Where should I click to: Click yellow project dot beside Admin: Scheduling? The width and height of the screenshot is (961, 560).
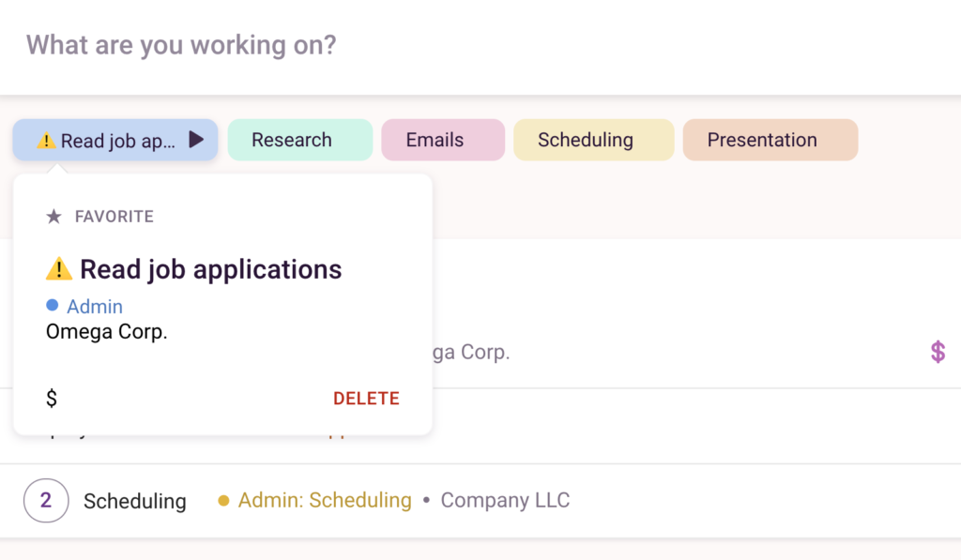(223, 501)
